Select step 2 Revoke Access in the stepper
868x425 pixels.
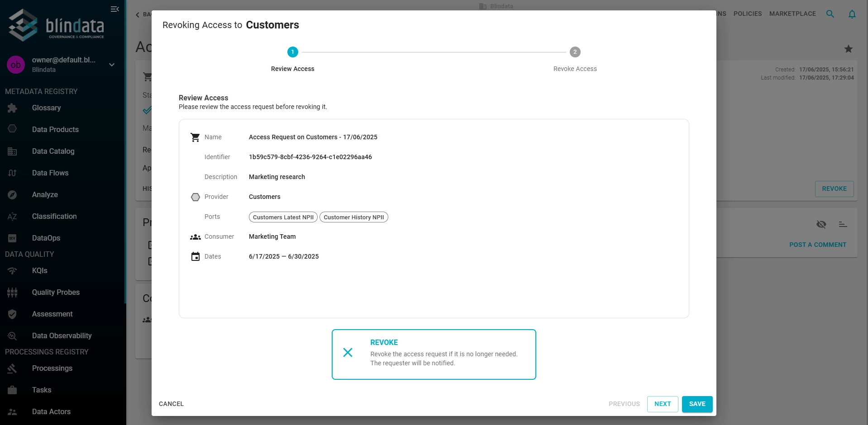point(575,59)
